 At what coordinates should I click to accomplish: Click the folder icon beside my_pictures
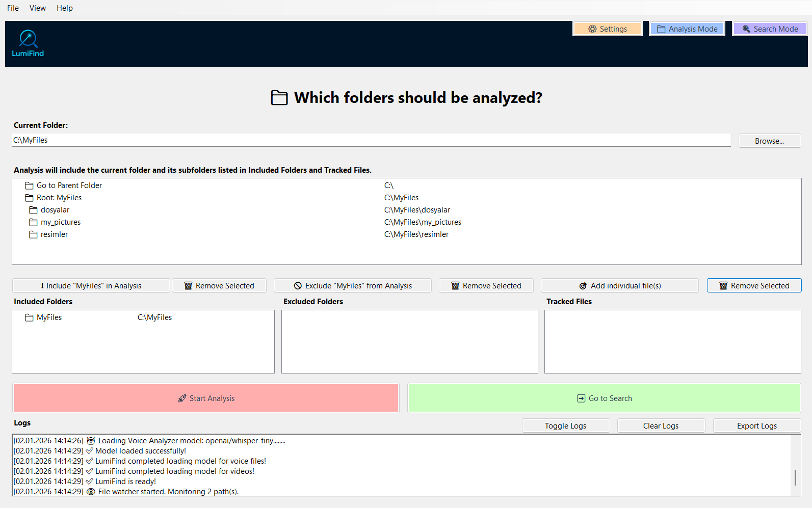pos(34,222)
